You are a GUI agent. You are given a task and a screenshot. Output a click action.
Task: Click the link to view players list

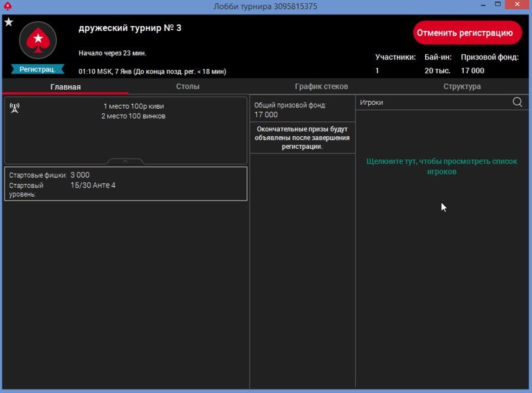point(442,166)
